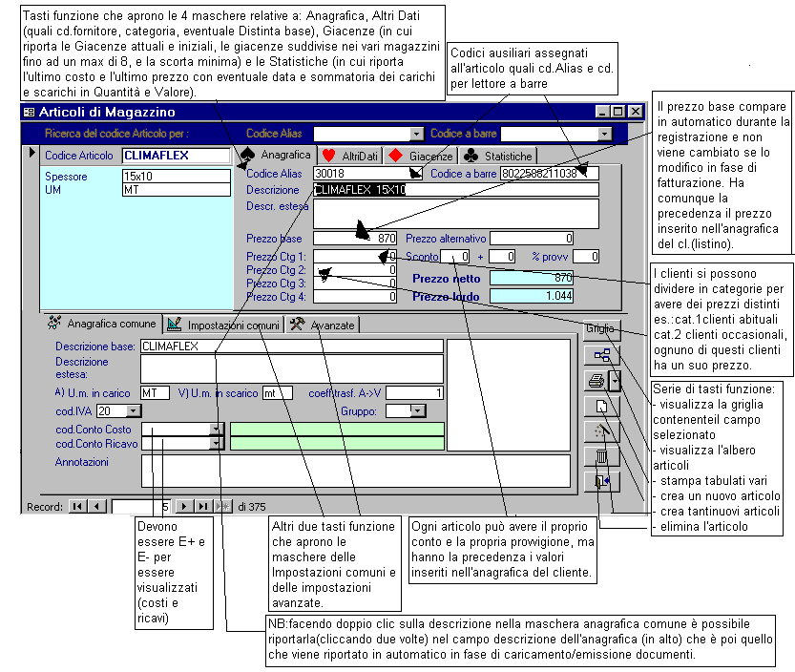Image resolution: width=795 pixels, height=672 pixels.
Task: Delete the article using trash bin icon
Action: [x=602, y=456]
